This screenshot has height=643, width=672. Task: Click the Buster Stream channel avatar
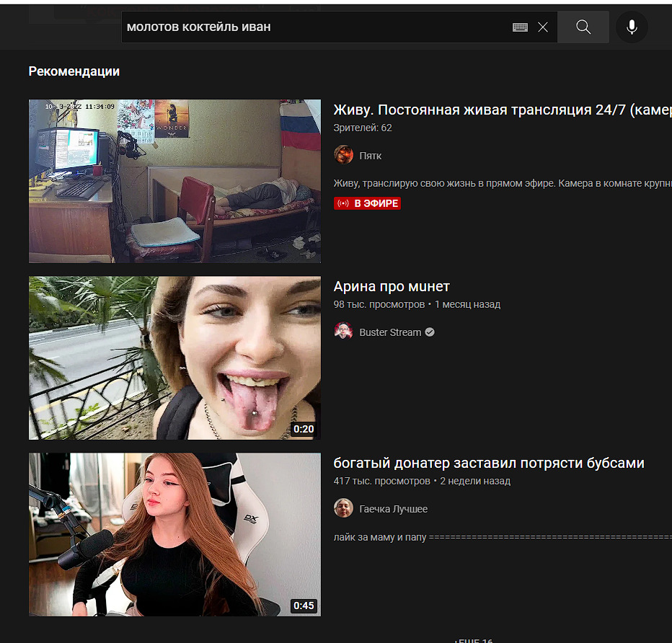(x=343, y=332)
